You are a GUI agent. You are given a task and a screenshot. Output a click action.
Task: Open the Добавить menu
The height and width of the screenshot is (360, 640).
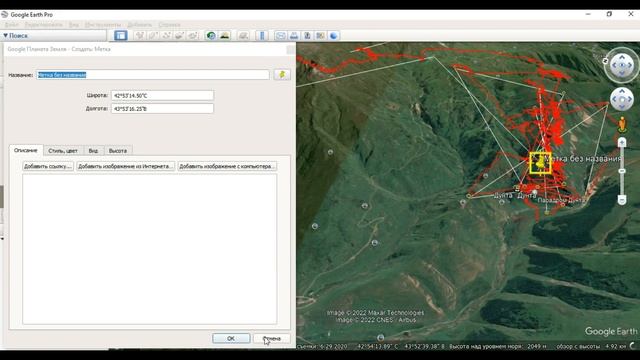pos(140,25)
